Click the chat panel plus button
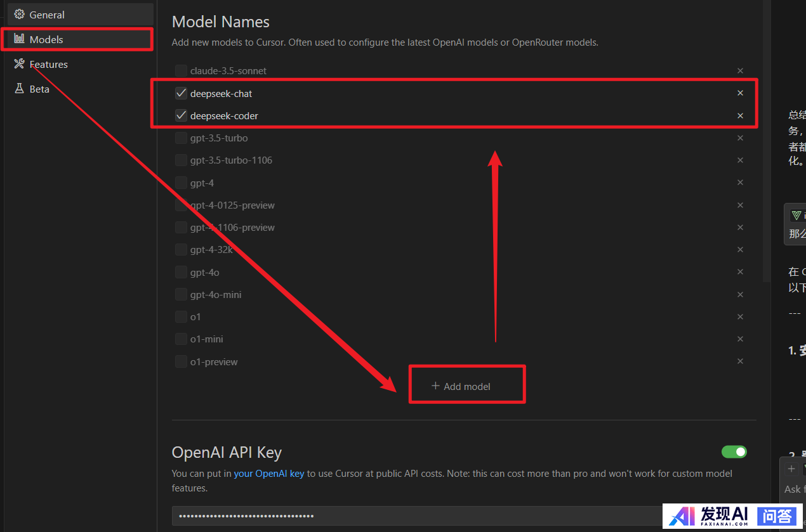Image resolution: width=806 pixels, height=532 pixels. [791, 469]
